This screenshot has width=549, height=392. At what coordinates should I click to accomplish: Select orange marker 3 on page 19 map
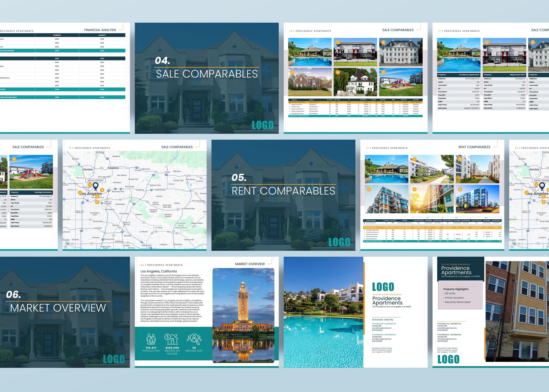click(80, 193)
